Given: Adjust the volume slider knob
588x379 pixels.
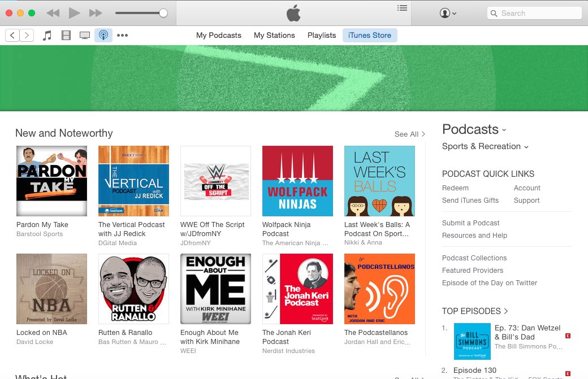Looking at the screenshot, I should click(x=163, y=13).
